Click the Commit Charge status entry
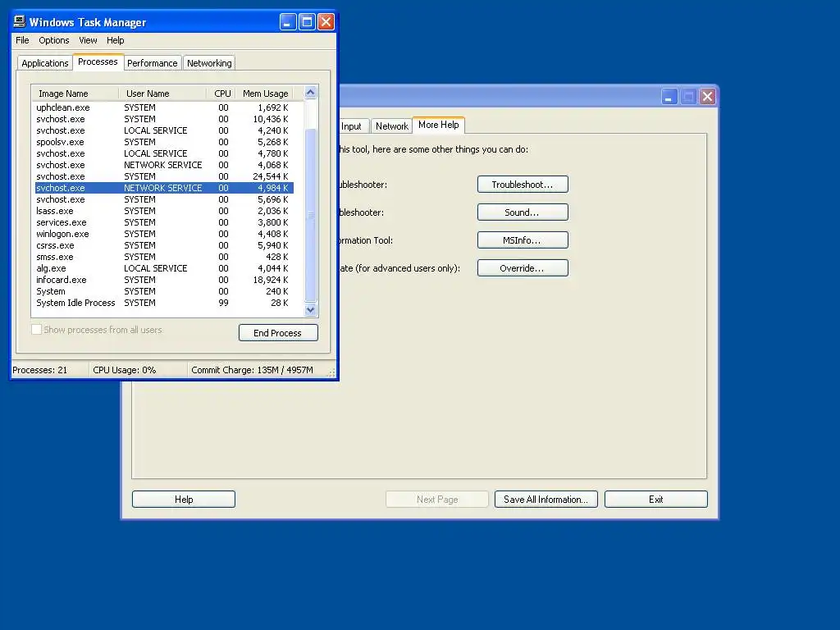840x630 pixels. (258, 370)
